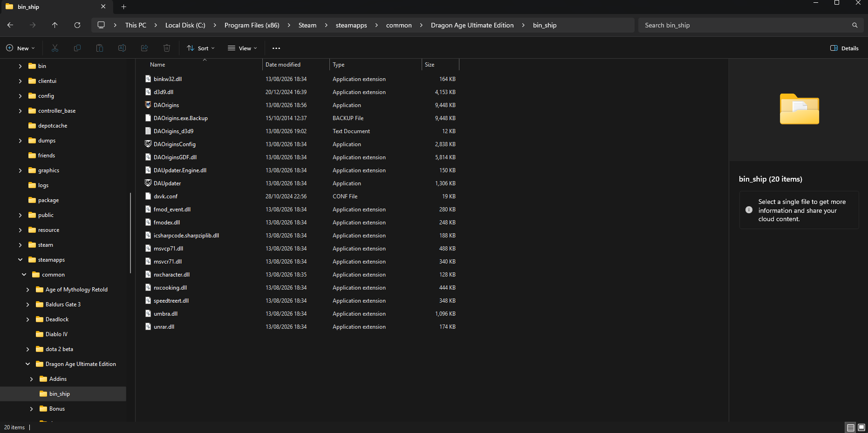868x433 pixels.
Task: Select the dota 2 beta folder
Action: click(59, 349)
